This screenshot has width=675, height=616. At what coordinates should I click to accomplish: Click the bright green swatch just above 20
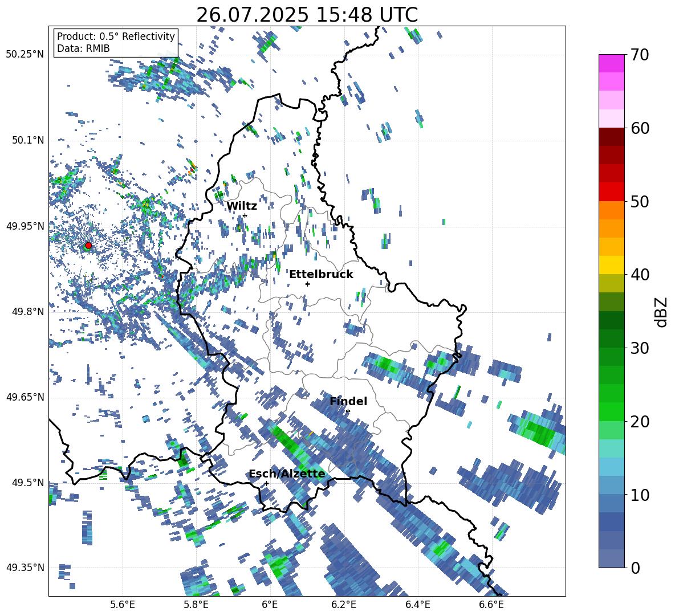point(611,411)
